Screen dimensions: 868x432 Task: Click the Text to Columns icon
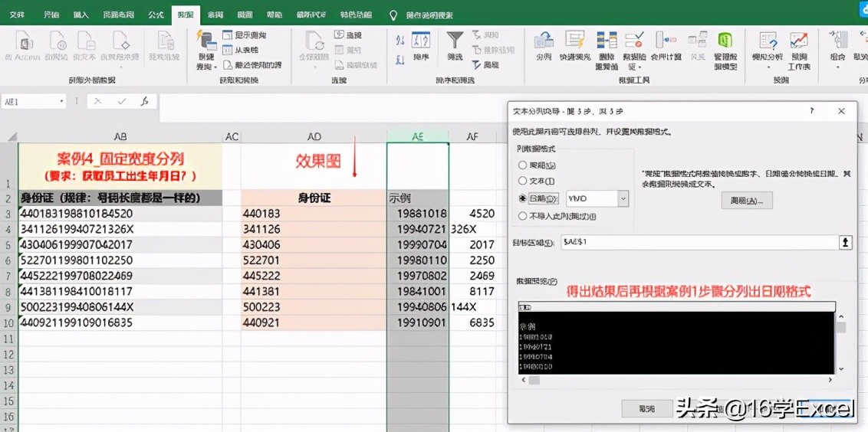click(x=544, y=41)
